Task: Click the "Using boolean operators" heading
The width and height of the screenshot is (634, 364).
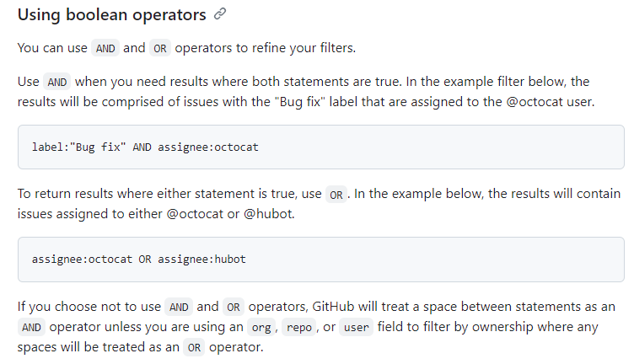Action: (x=111, y=15)
